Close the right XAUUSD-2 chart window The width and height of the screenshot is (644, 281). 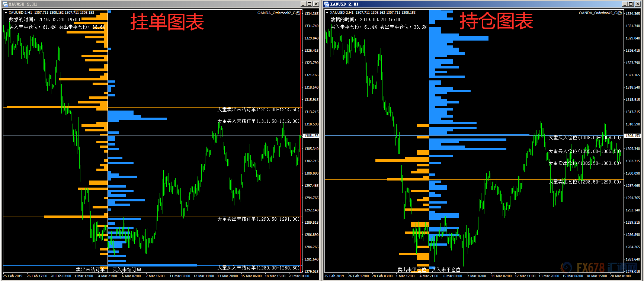click(x=637, y=4)
